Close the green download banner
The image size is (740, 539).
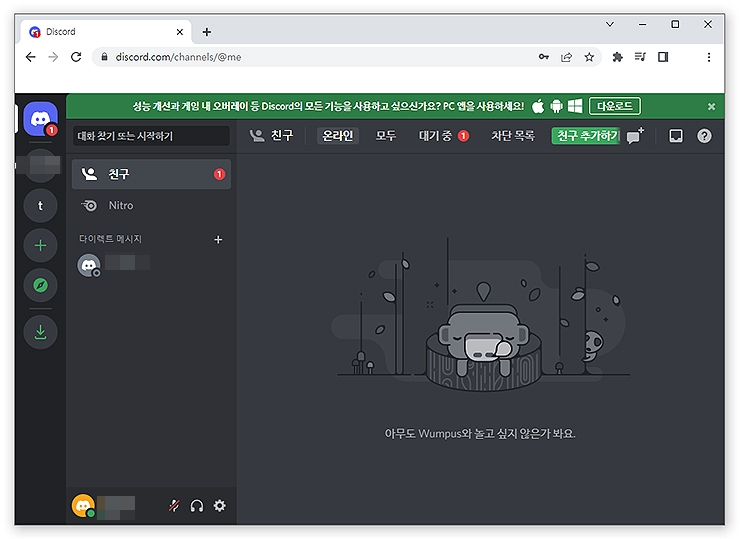[711, 107]
